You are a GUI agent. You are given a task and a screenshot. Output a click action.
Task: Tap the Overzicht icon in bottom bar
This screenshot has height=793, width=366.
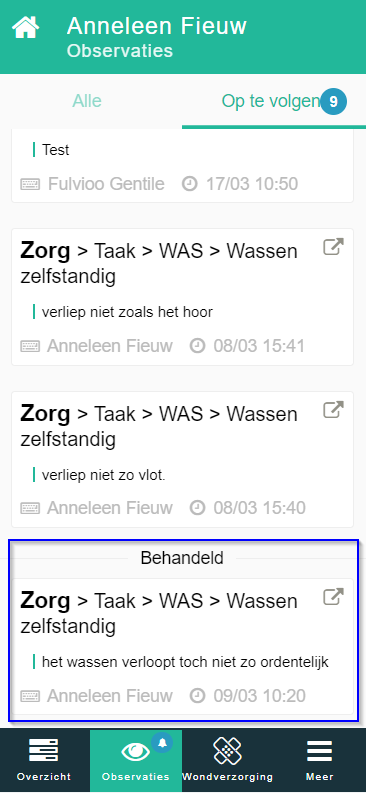coord(43,751)
